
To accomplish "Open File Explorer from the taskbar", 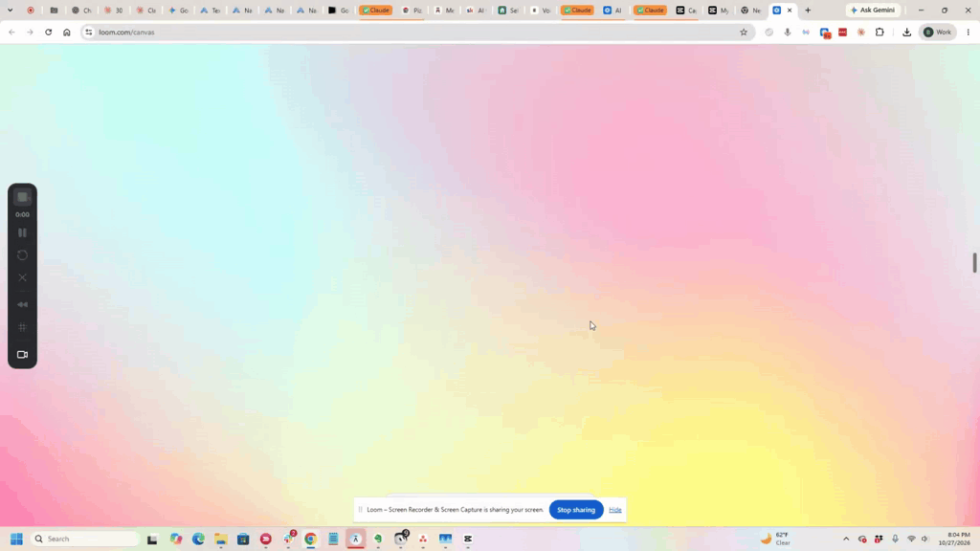I will pyautogui.click(x=221, y=539).
